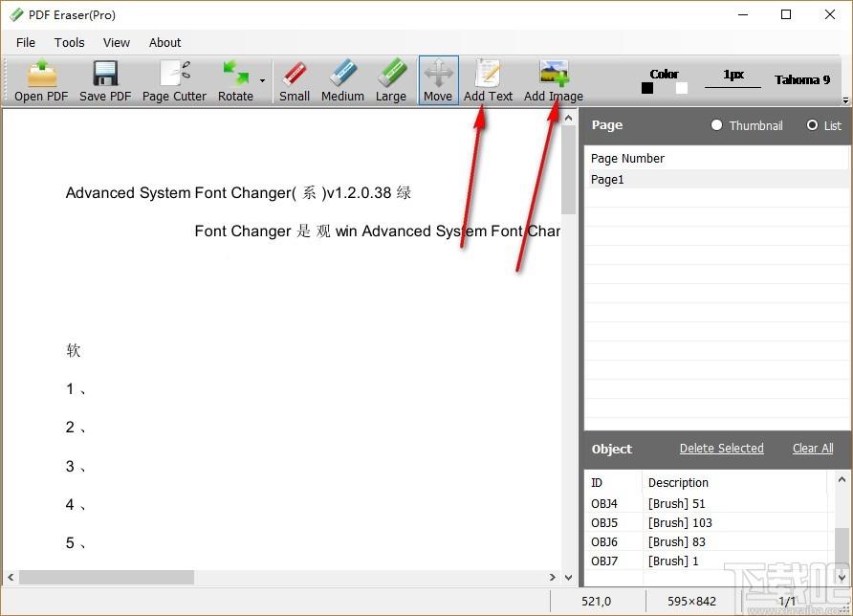Click horizontal scrollbar right arrow

click(553, 578)
